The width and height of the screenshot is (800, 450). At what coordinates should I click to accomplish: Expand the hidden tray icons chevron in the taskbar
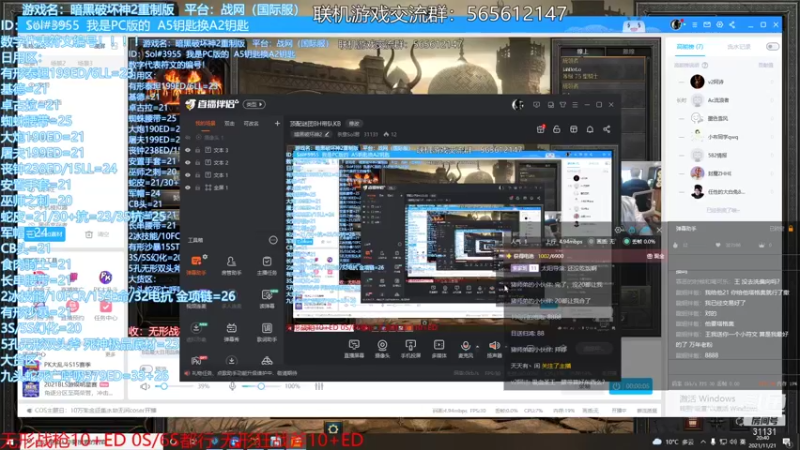[x=703, y=441]
